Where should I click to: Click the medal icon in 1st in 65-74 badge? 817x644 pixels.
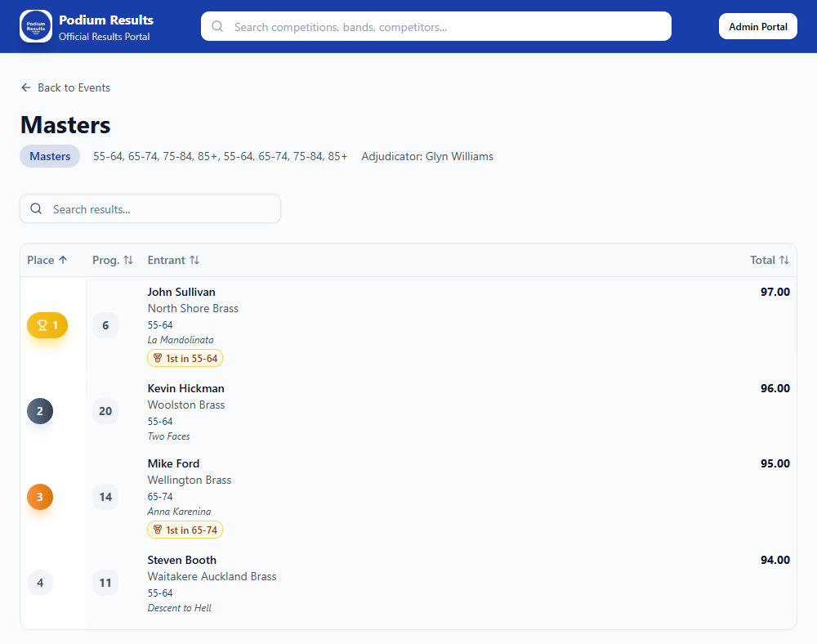(158, 530)
